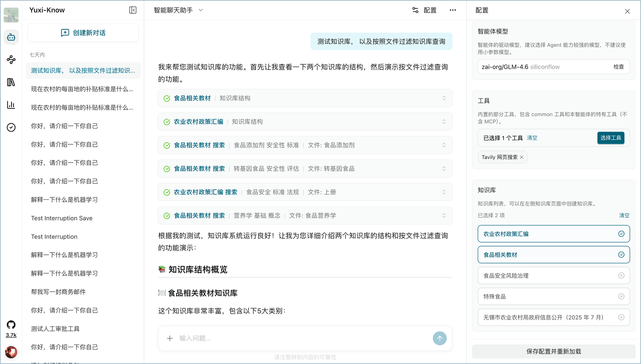Screen dimensions: 641x364
Task: Select the robot agent icon in the left sidebar
Action: tap(11, 37)
